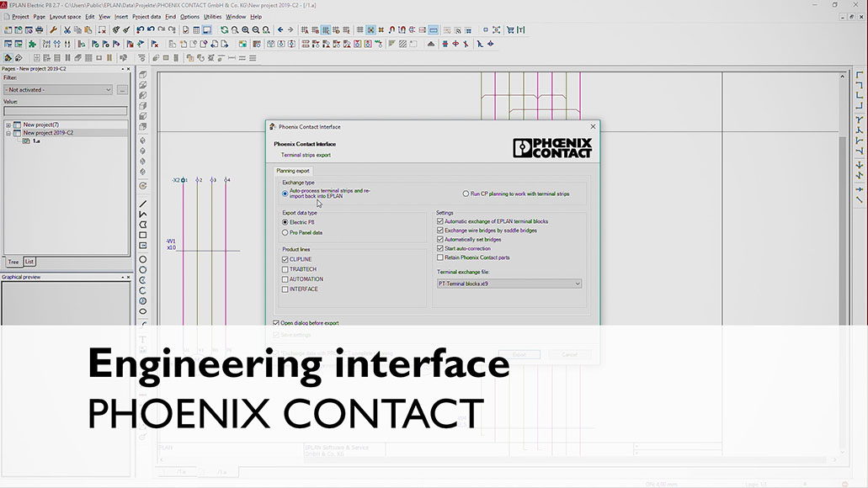Switch to the Tree tab
868x488 pixels.
[13, 263]
